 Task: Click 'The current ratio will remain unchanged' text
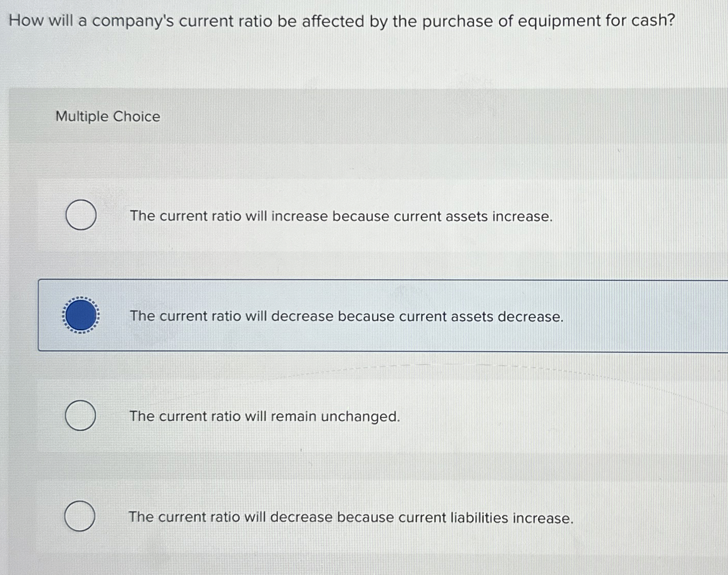pos(265,416)
